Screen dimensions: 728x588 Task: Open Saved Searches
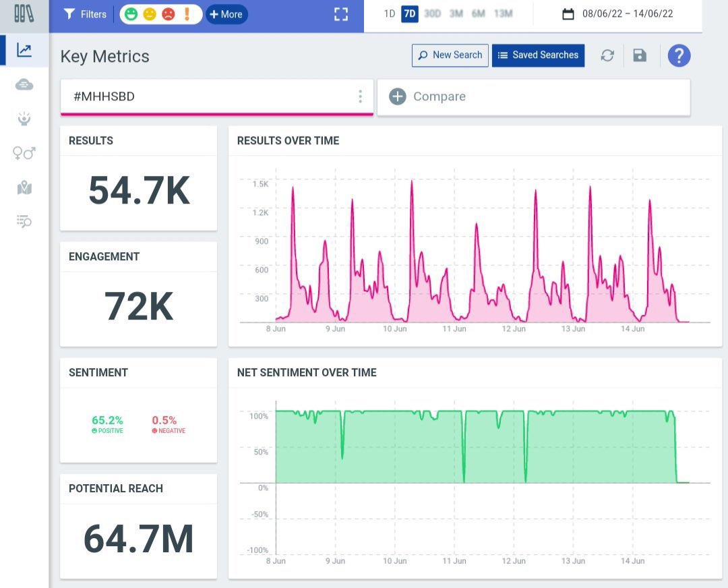coord(538,55)
